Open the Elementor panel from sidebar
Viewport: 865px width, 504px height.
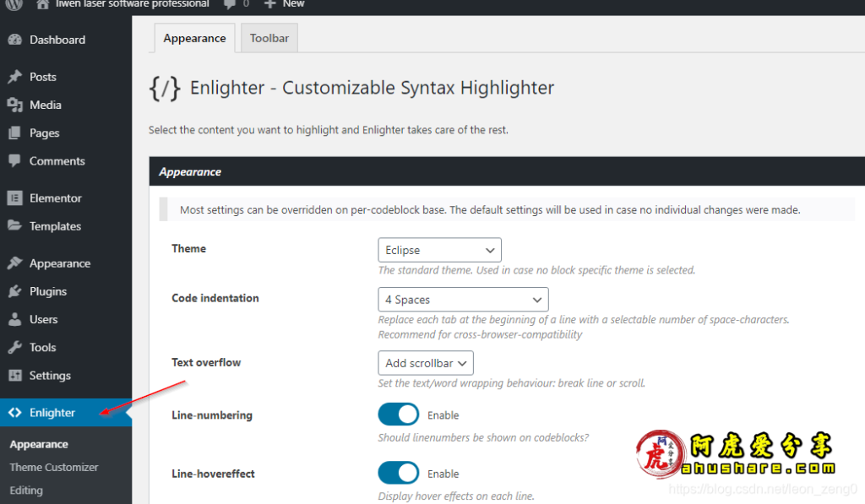[57, 198]
